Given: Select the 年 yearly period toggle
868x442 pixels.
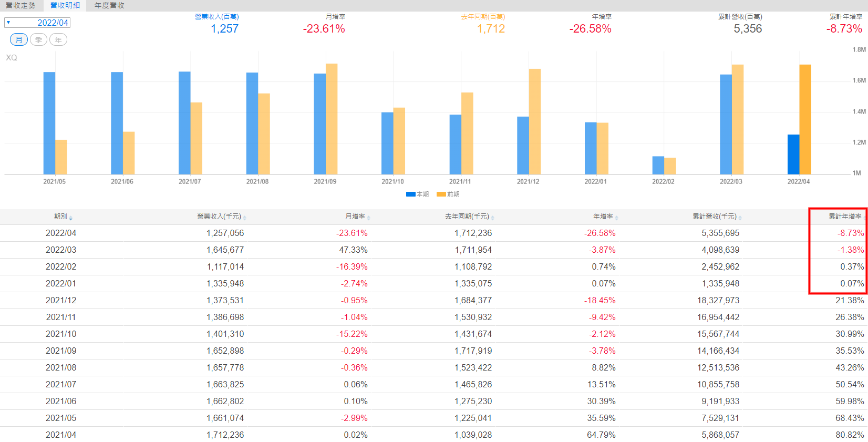Looking at the screenshot, I should click(x=58, y=39).
